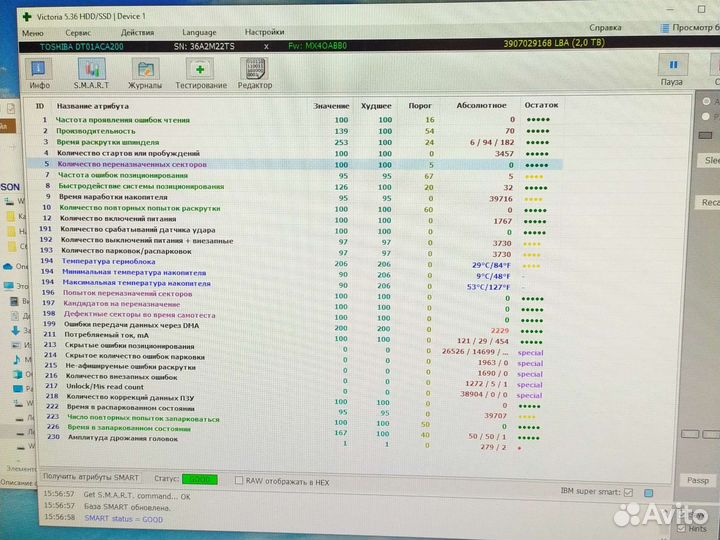Expand the Language menu

[x=198, y=32]
